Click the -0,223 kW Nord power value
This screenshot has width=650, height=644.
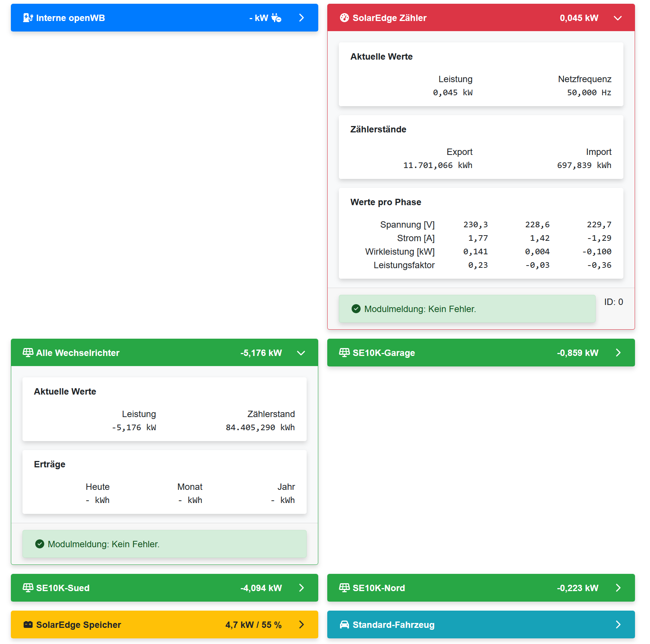(x=578, y=588)
